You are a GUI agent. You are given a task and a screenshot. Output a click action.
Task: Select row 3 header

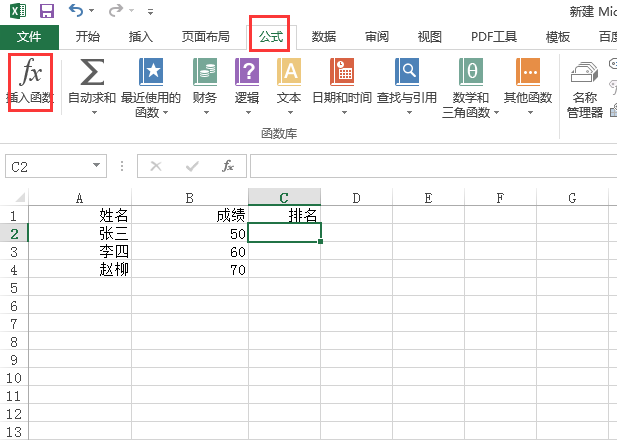pyautogui.click(x=14, y=251)
